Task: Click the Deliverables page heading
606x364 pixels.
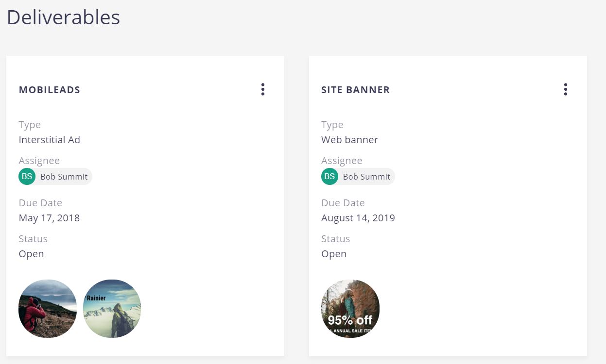Action: (63, 17)
